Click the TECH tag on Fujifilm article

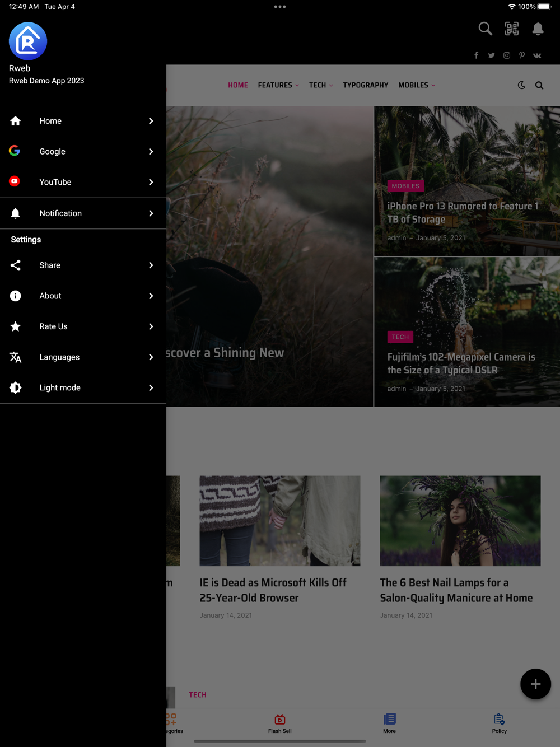point(400,337)
